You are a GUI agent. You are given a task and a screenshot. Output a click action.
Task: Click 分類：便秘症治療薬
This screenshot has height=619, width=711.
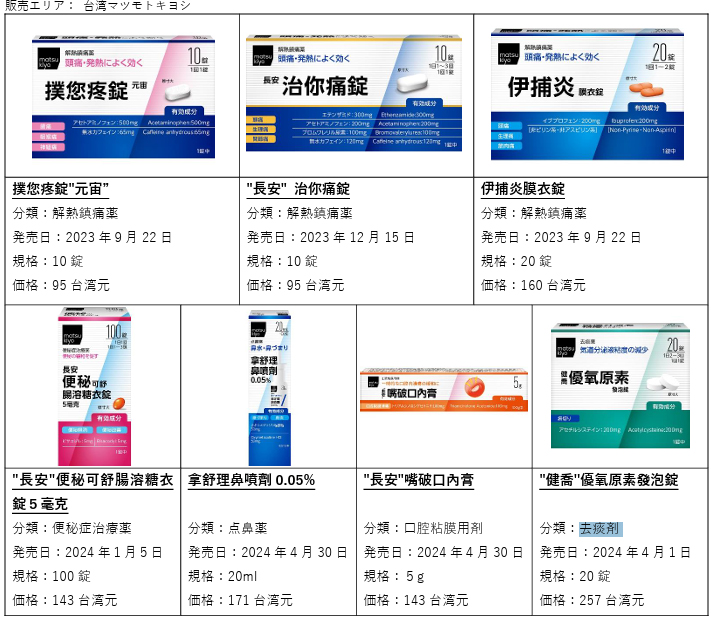click(72, 528)
